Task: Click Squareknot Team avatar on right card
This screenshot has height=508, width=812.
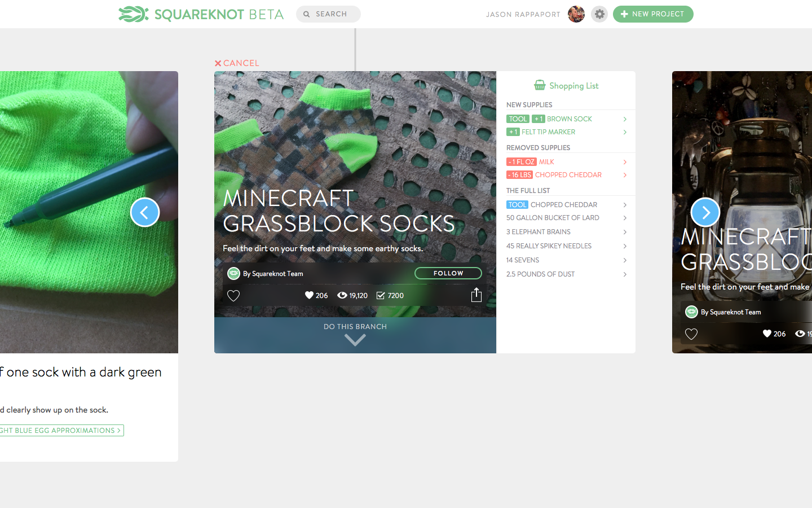Action: pos(691,312)
